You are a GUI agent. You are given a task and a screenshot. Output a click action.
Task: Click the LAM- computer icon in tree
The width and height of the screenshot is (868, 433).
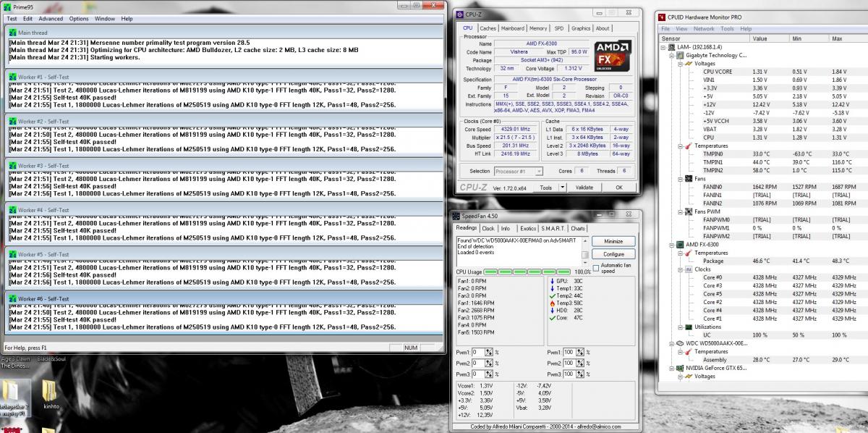click(672, 46)
